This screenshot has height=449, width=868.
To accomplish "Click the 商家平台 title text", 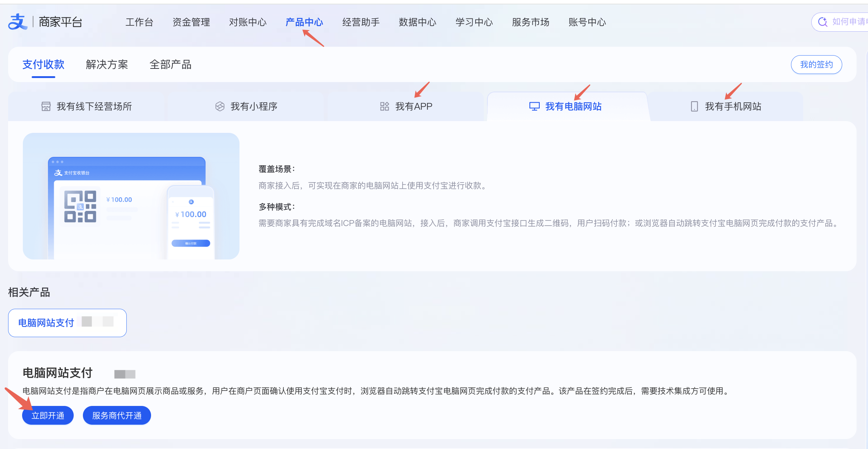I will click(60, 22).
